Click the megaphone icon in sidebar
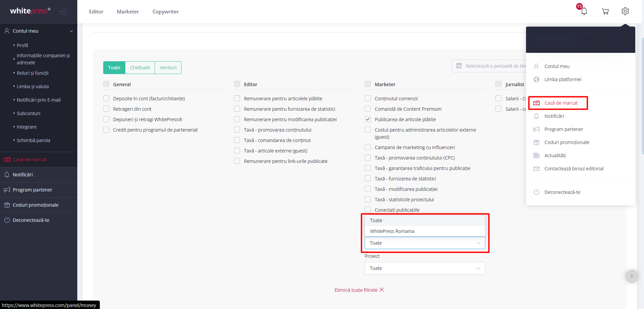This screenshot has height=309, width=644. tap(7, 190)
